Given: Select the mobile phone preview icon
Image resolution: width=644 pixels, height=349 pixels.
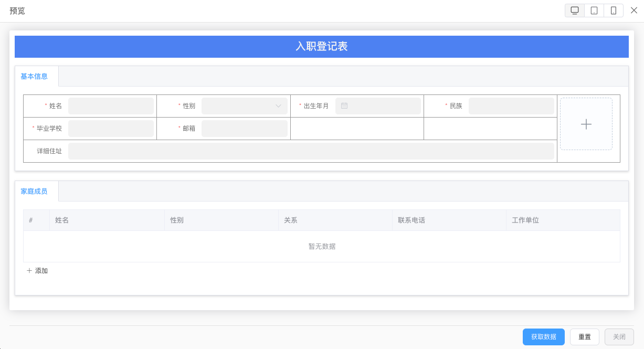Looking at the screenshot, I should click(613, 10).
